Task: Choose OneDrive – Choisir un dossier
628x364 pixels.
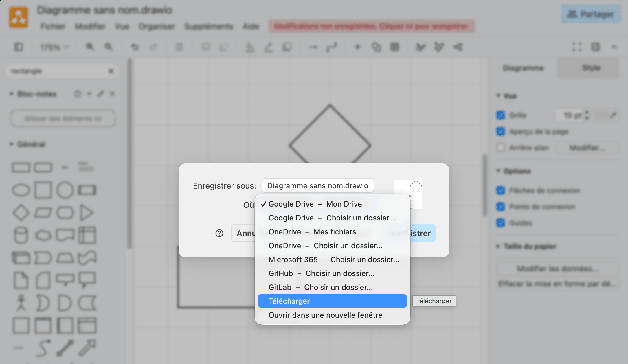Action: pyautogui.click(x=332, y=246)
